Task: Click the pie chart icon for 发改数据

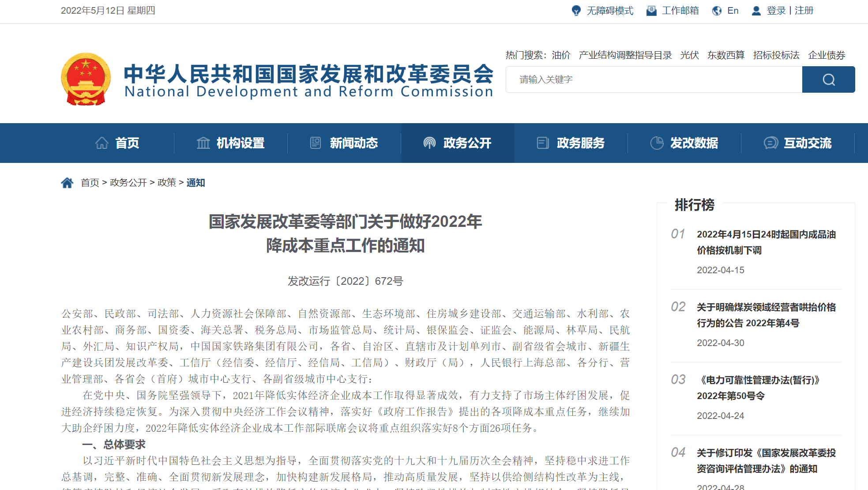Action: coord(657,143)
